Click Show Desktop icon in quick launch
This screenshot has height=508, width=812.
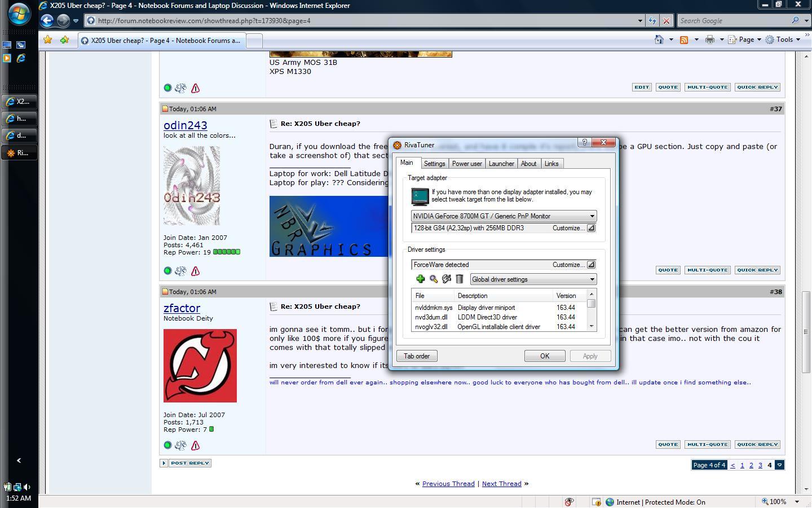coord(7,45)
